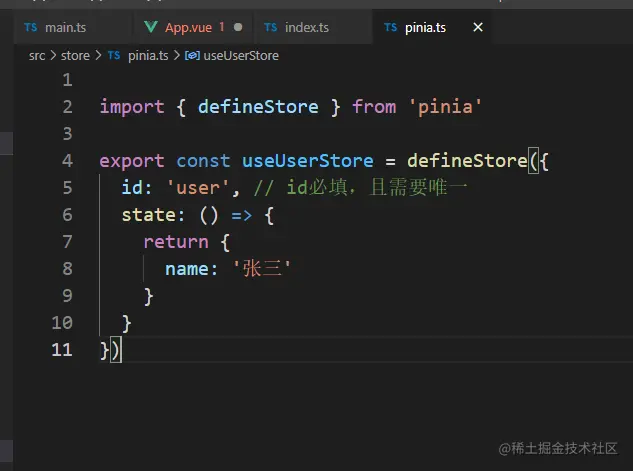Click the 'from' keyword on line 2
Image resolution: width=633 pixels, height=471 pixels.
[x=374, y=107]
